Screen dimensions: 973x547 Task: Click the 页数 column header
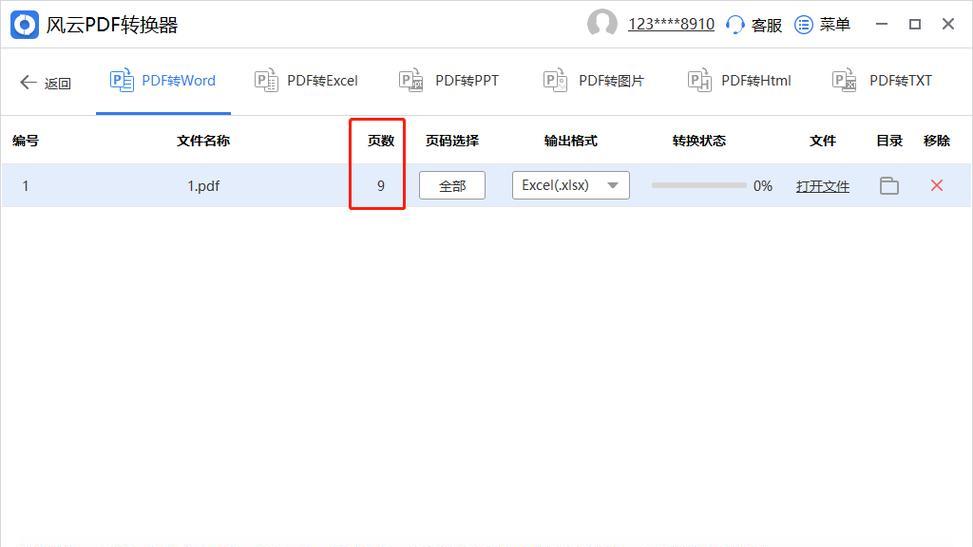click(x=381, y=141)
